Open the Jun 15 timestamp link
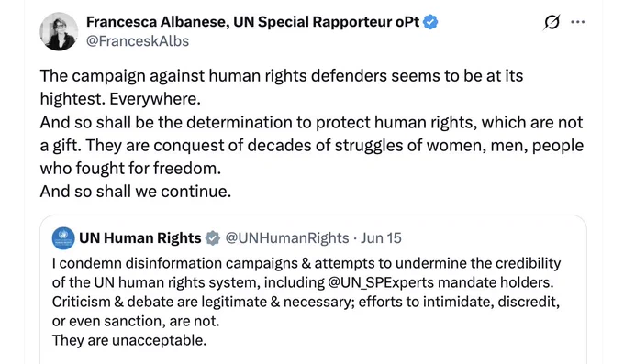 381,237
